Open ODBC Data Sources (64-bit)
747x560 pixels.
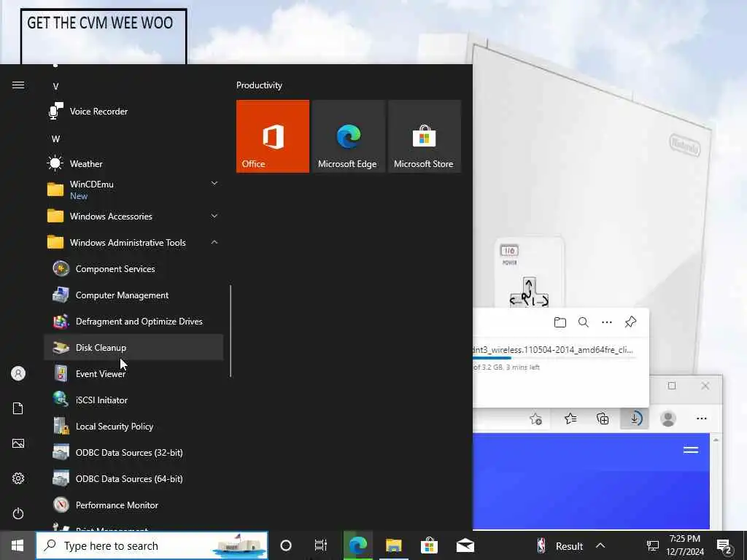click(x=133, y=478)
